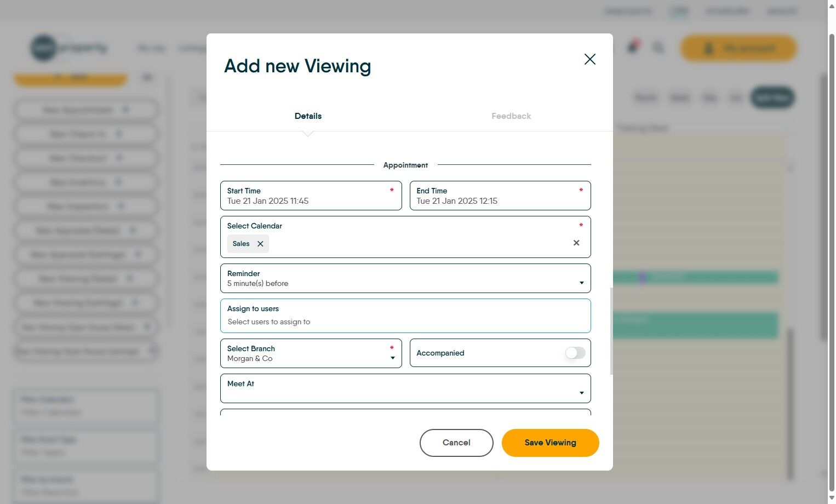Toggle the Accompanied switch
Screen dimensions: 836x504
[575, 353]
